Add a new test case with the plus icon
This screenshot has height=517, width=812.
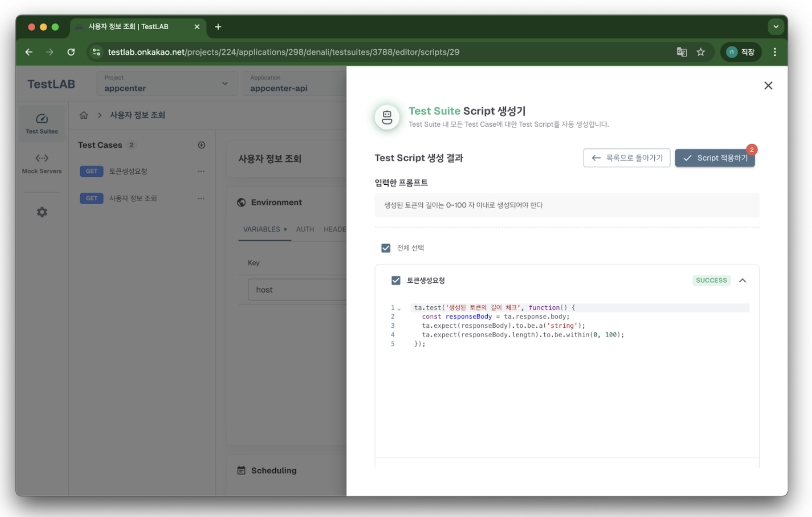point(201,145)
